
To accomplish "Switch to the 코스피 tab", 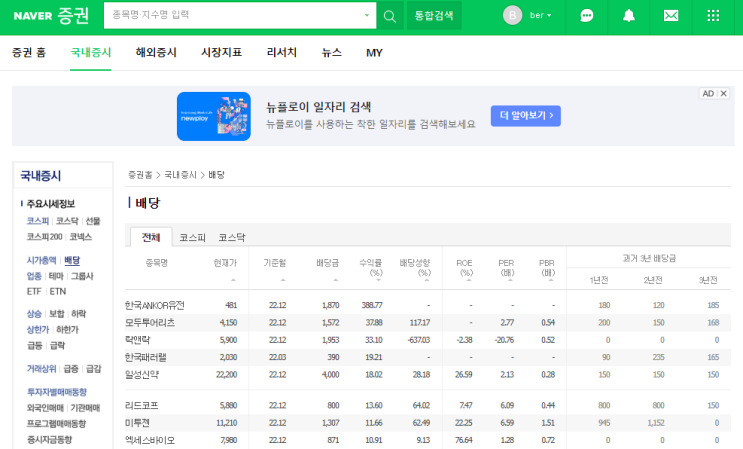I will pos(192,237).
